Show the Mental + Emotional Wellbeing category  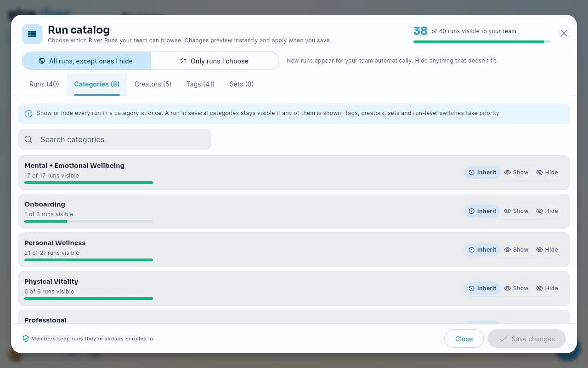(x=516, y=172)
